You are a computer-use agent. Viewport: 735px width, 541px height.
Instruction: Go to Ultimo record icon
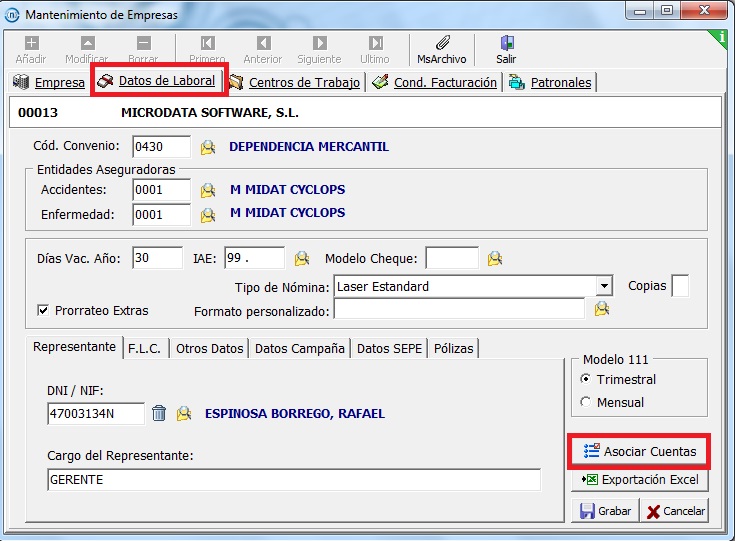375,44
